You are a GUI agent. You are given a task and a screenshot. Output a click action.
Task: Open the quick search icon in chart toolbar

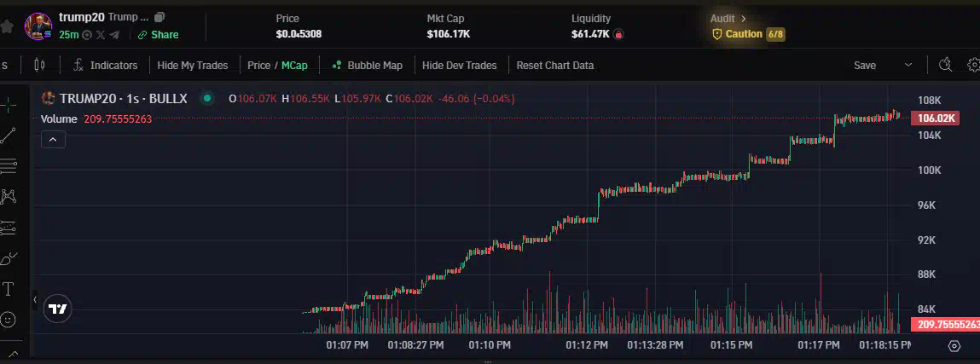[946, 64]
